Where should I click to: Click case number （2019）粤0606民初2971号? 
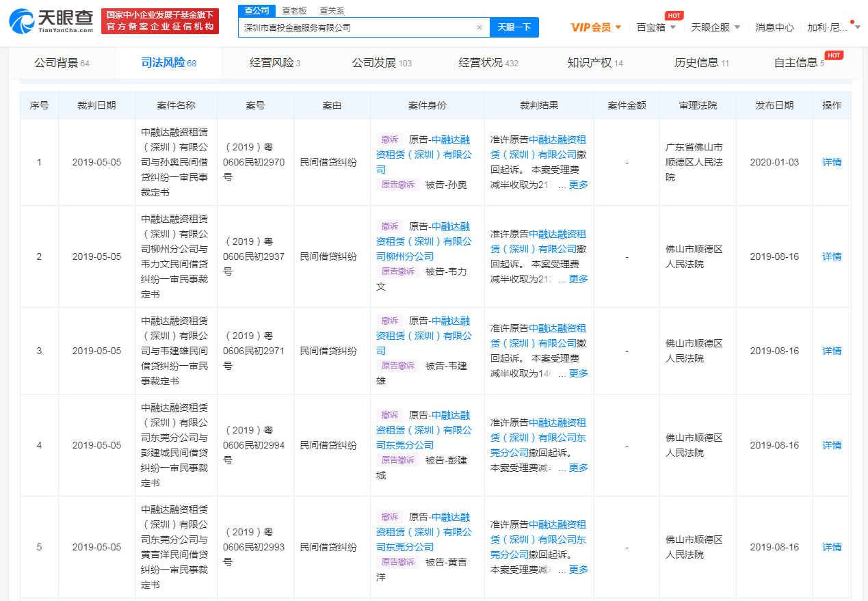click(x=254, y=351)
